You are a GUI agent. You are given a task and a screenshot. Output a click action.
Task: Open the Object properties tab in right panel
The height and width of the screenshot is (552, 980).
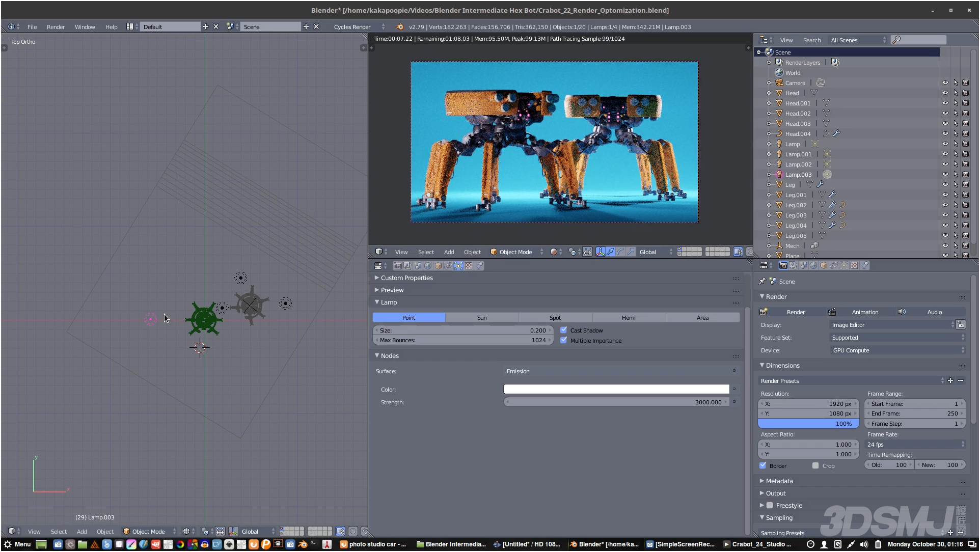coord(824,266)
